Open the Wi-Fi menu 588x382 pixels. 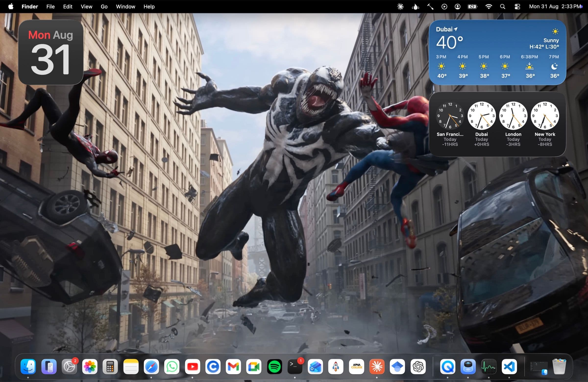pos(489,7)
